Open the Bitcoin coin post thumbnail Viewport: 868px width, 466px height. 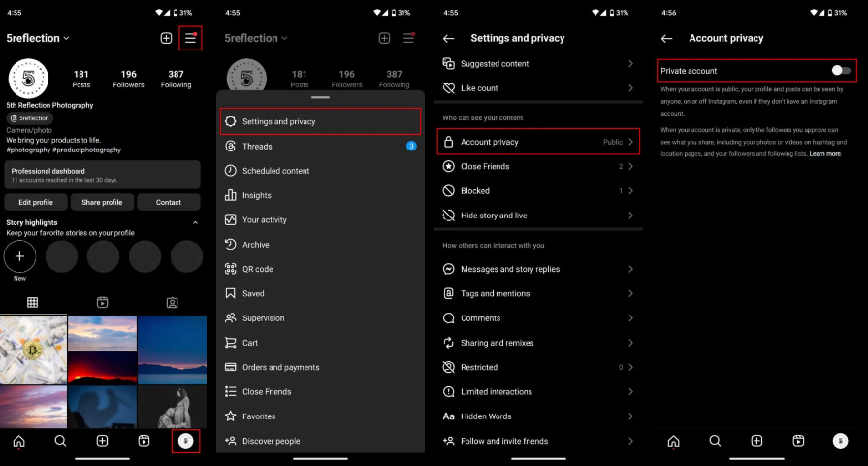pos(33,350)
